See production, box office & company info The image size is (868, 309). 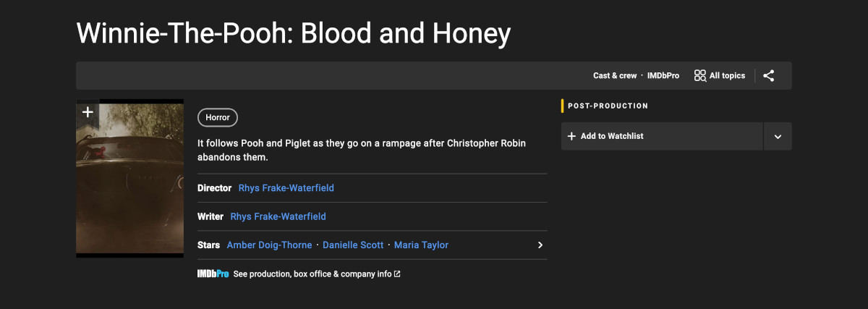click(312, 274)
